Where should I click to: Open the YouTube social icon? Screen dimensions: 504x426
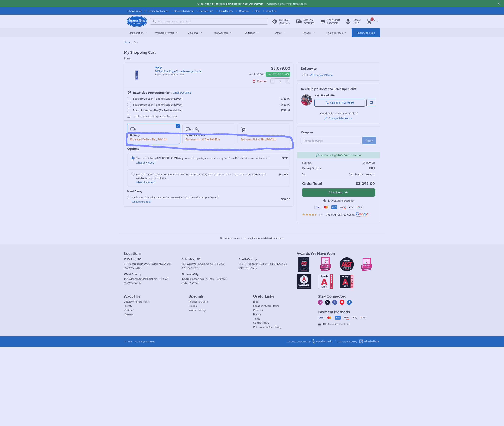pos(342,302)
